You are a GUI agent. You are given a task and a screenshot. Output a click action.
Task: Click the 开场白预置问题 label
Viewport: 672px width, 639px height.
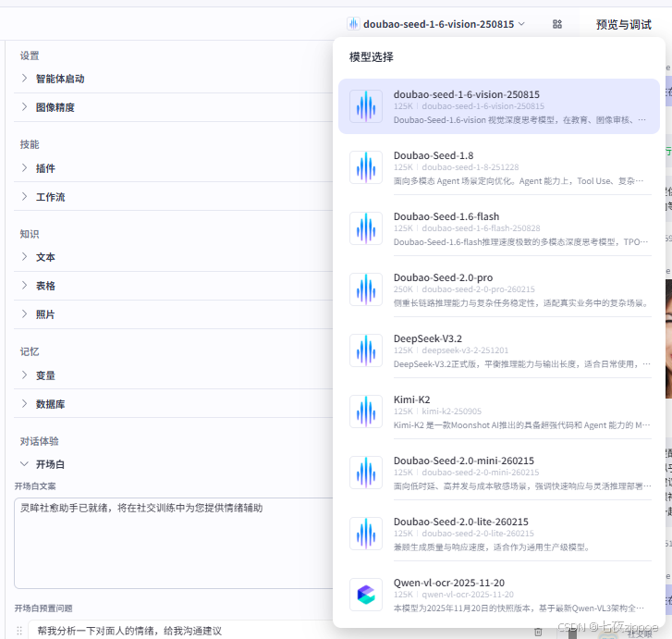point(43,608)
